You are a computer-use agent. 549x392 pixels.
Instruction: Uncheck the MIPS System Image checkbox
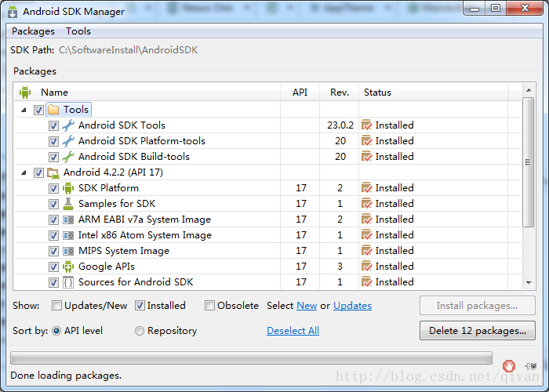pos(53,252)
